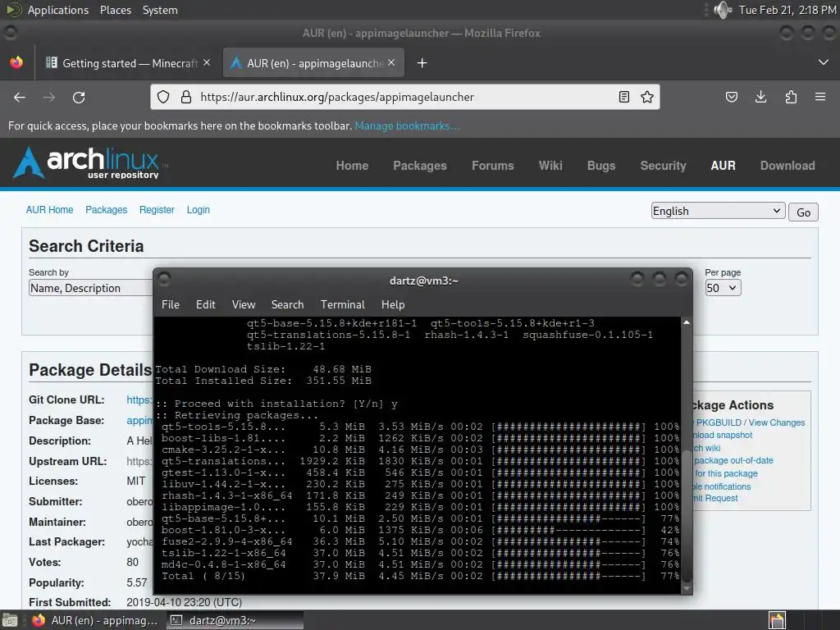The image size is (840, 630).
Task: Open the Applications menu in top panel
Action: click(58, 10)
